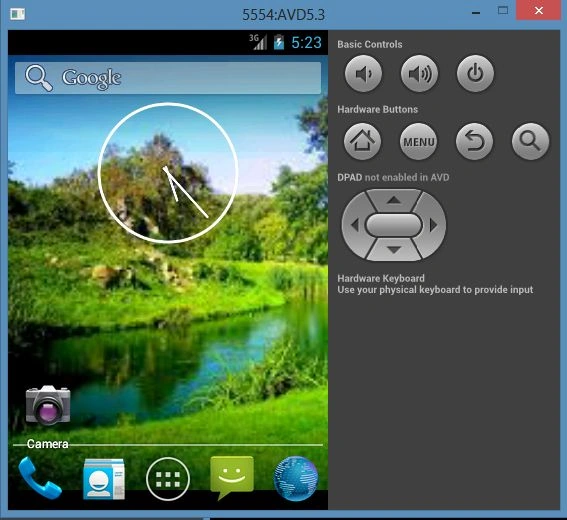The image size is (567, 520).
Task: Click the Basic Controls heading
Action: pos(370,44)
